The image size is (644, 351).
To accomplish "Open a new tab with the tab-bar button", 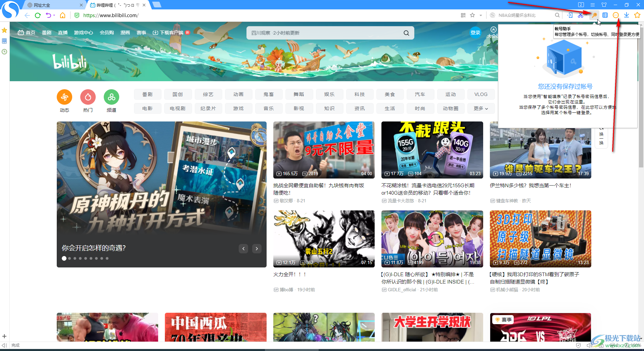I will 156,5.
